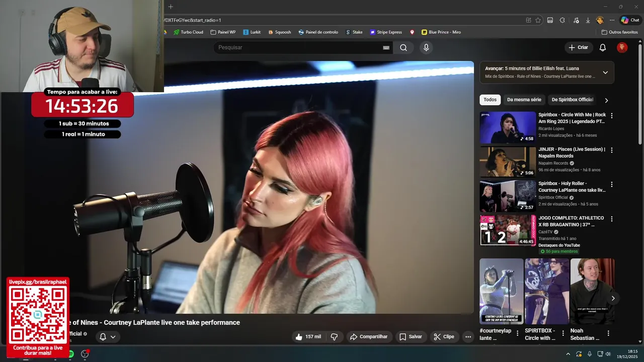
Task: Open JINJER Pisces video thumbnail
Action: pyautogui.click(x=508, y=161)
